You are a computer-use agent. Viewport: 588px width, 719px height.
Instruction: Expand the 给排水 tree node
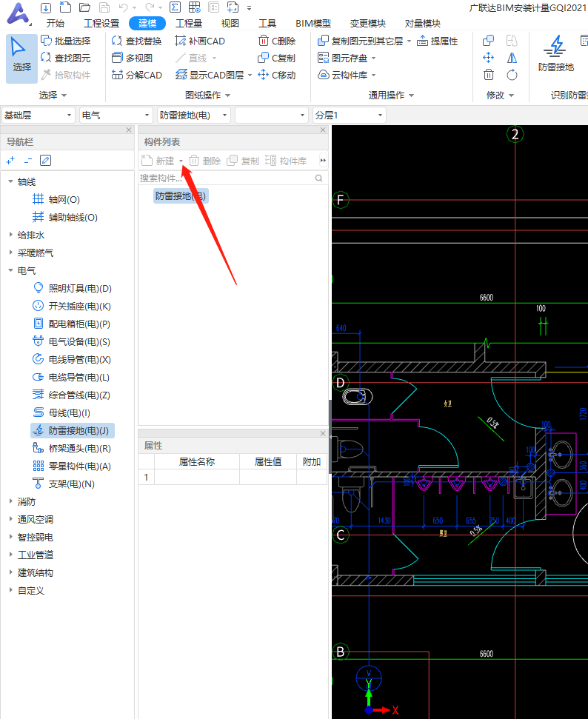[x=10, y=235]
